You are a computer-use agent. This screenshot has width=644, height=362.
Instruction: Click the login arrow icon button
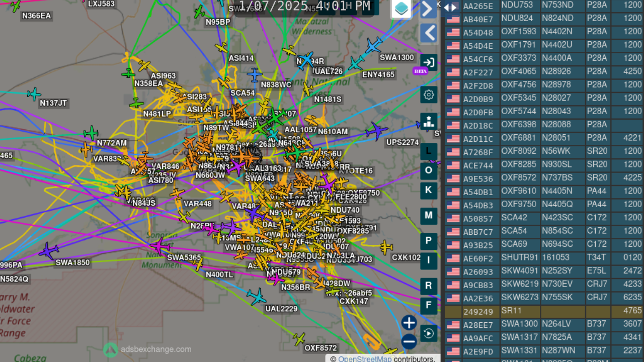point(429,62)
